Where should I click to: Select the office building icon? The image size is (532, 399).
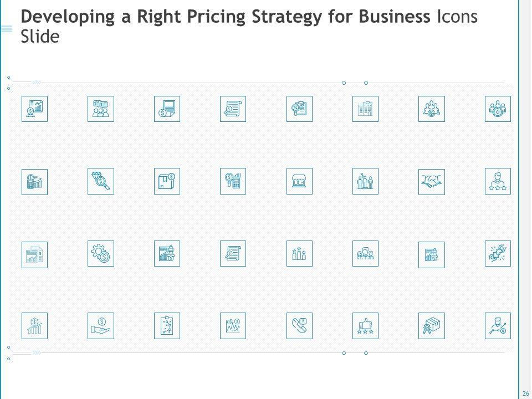coord(365,109)
